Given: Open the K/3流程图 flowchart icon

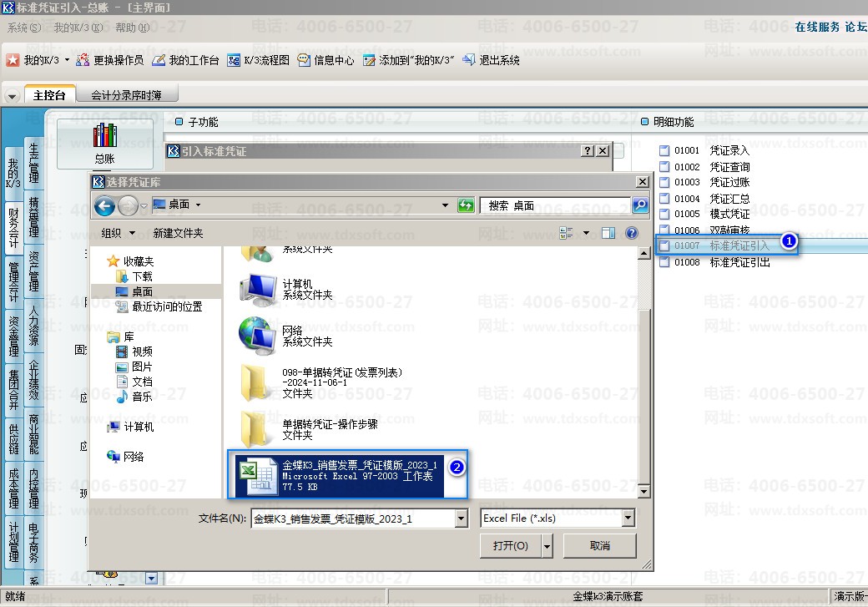Looking at the screenshot, I should [x=234, y=60].
